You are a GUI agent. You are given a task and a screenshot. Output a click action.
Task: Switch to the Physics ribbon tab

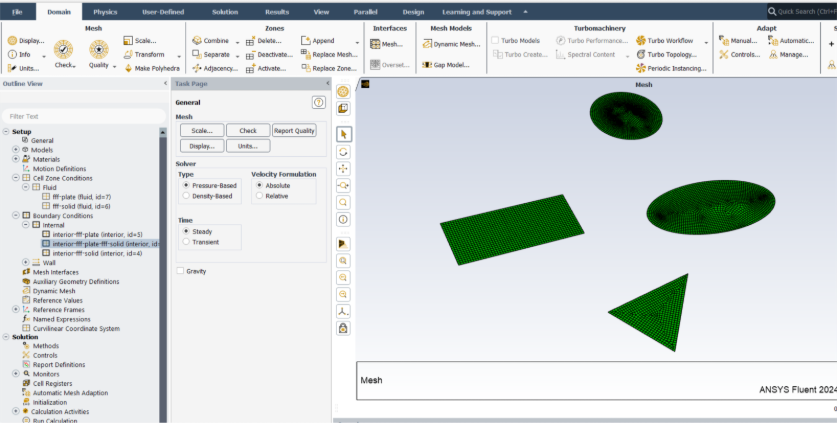105,11
